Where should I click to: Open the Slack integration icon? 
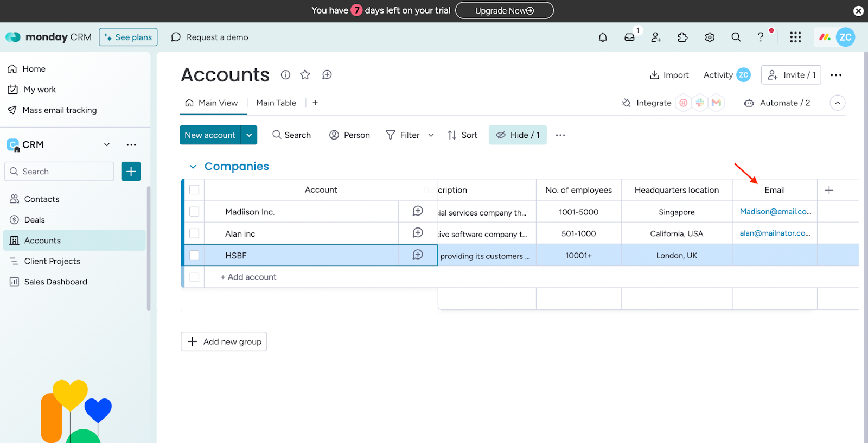[700, 103]
